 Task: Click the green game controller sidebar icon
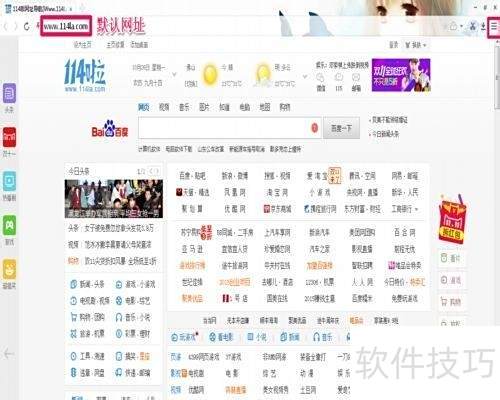point(9,225)
